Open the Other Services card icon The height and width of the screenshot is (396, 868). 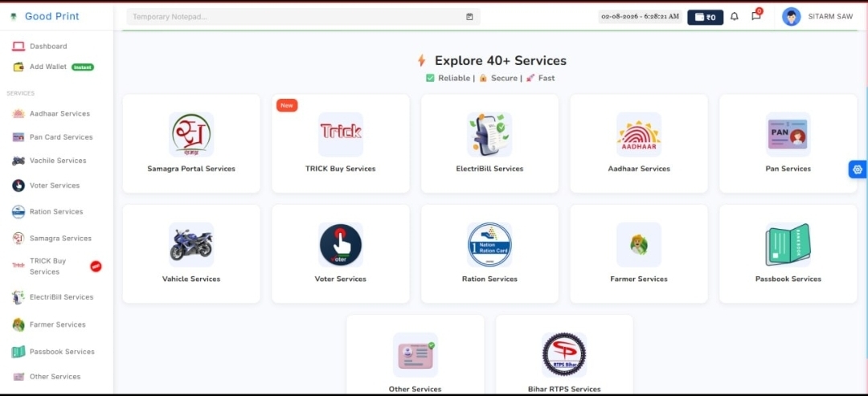click(416, 354)
